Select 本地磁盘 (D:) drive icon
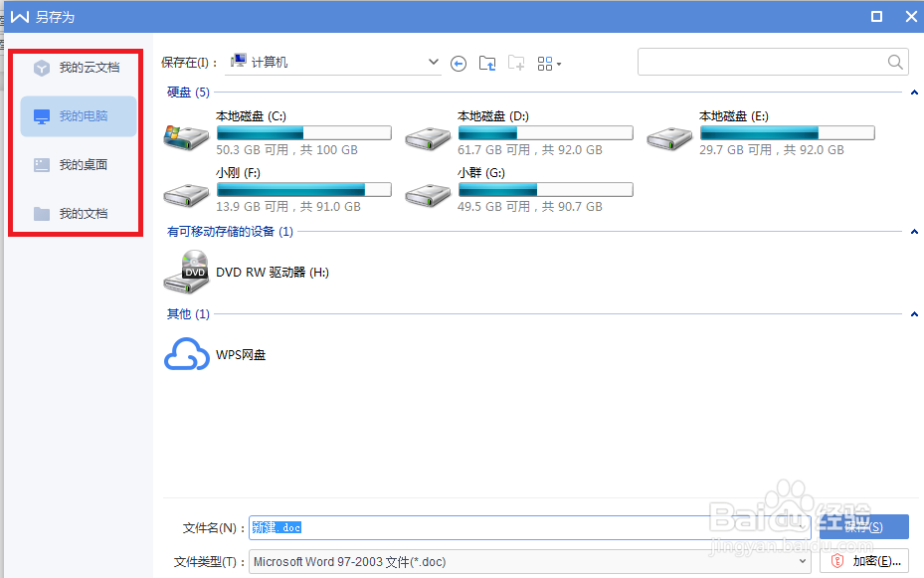 click(x=428, y=138)
